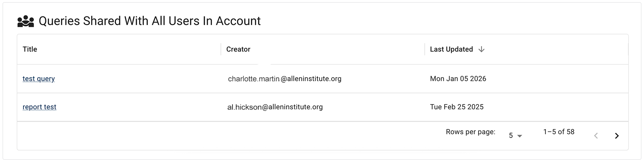Click the 'Rows per page:' label
Screen dimensions: 644x163
470,132
